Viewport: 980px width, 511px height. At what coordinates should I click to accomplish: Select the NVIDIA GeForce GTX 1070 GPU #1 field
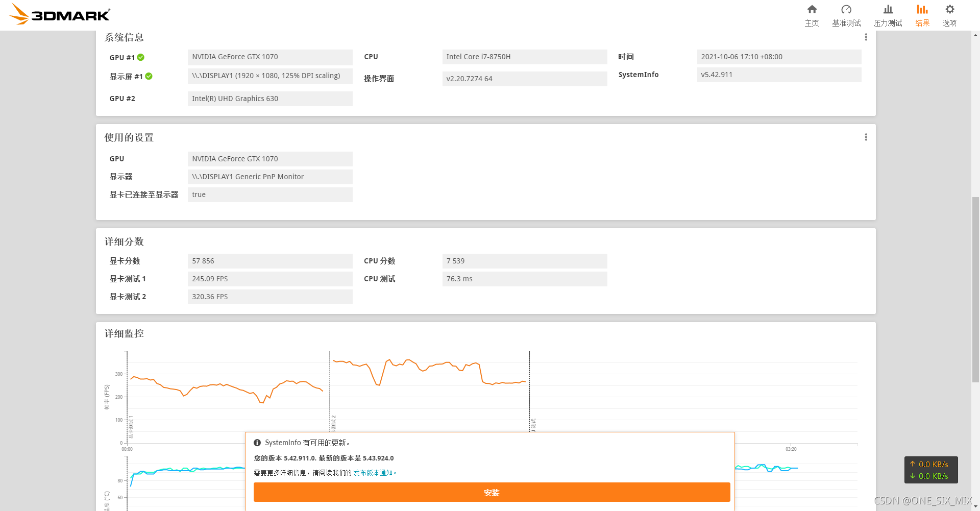click(x=270, y=57)
